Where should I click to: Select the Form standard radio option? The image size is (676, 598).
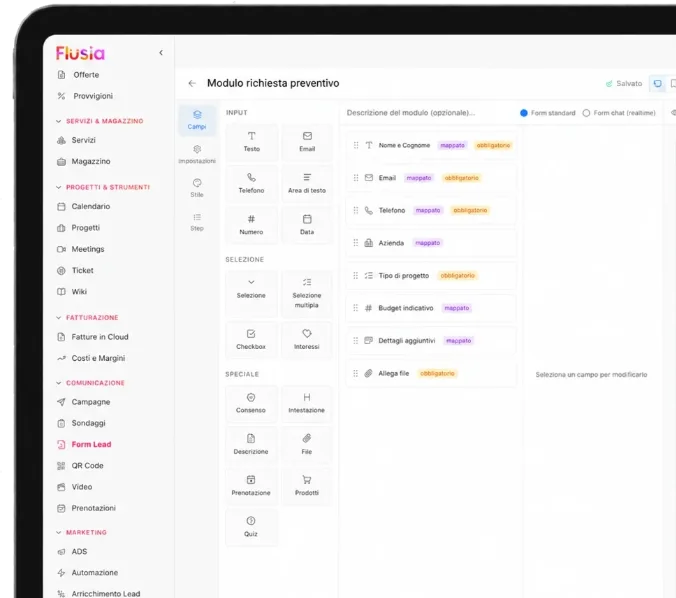(x=524, y=113)
